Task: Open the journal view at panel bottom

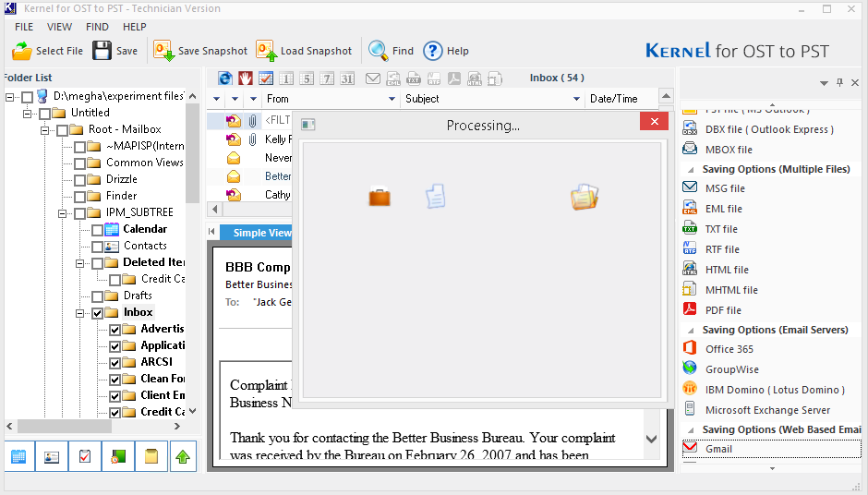Action: coord(118,456)
